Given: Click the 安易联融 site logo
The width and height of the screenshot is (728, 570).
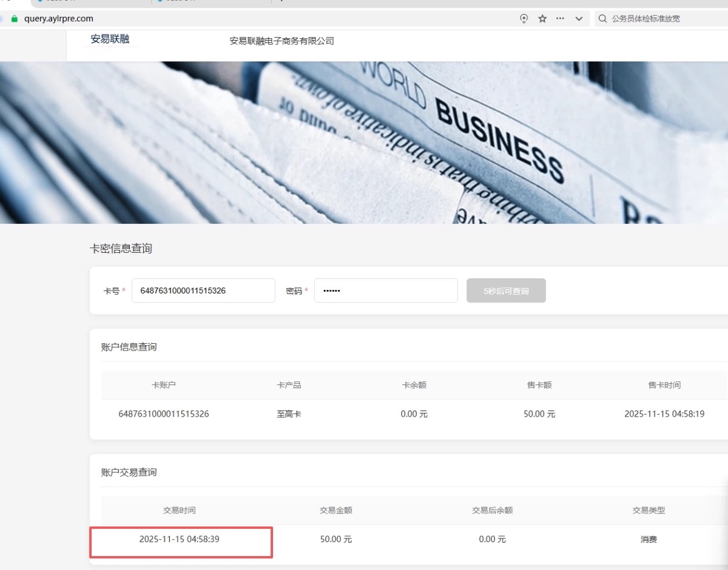Looking at the screenshot, I should coord(110,40).
